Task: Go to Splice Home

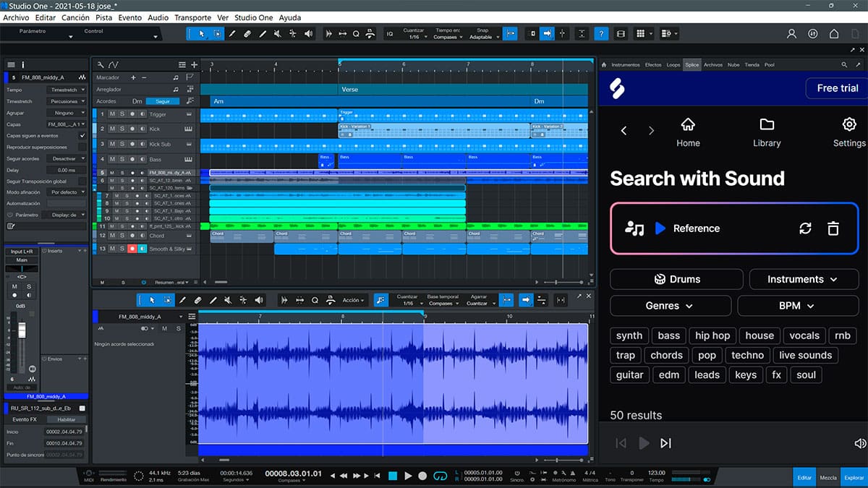Action: 688,124
